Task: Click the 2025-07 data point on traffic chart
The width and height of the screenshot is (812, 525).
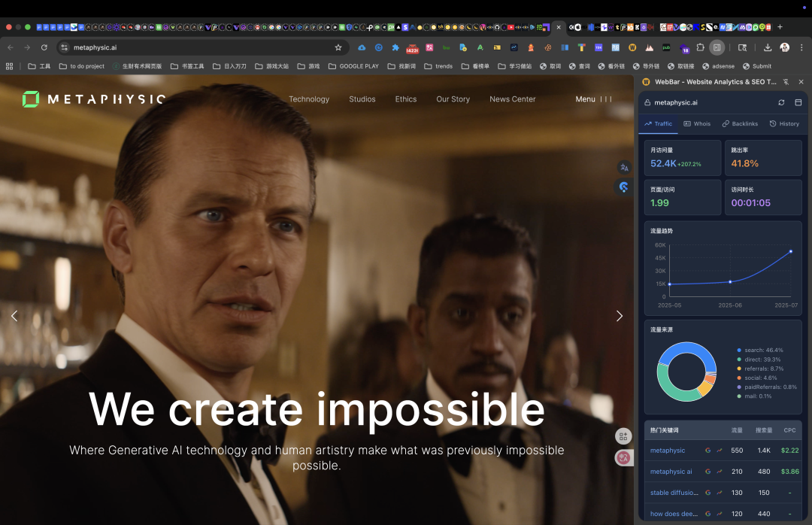Action: tap(791, 251)
